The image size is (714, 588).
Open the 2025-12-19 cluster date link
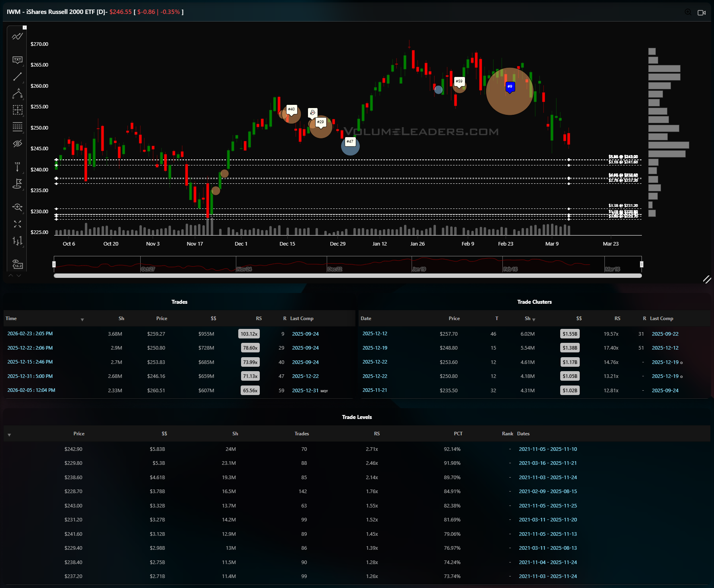tap(375, 348)
